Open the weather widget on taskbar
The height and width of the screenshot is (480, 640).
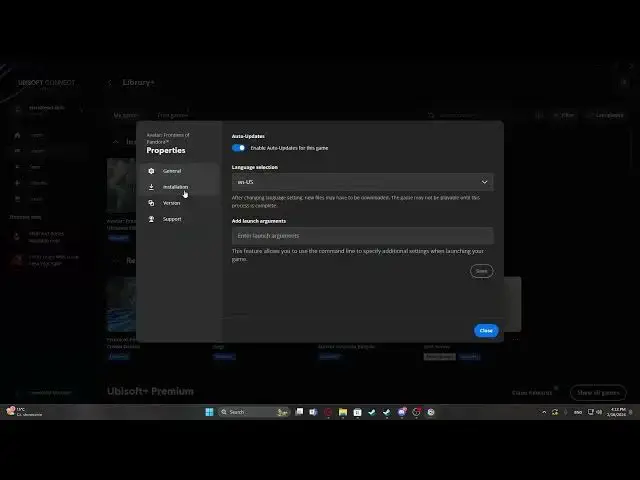24,411
